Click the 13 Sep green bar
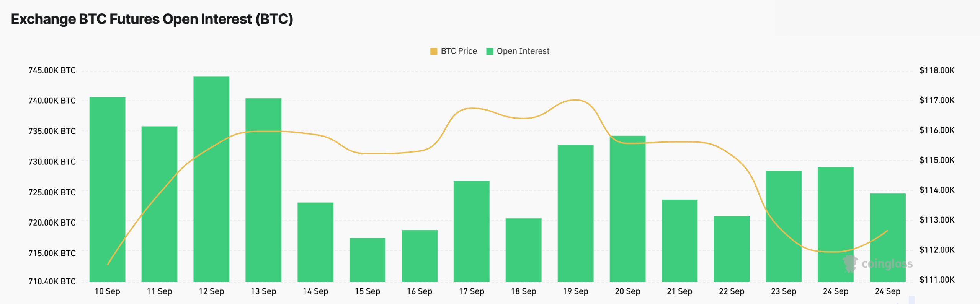 click(x=263, y=190)
